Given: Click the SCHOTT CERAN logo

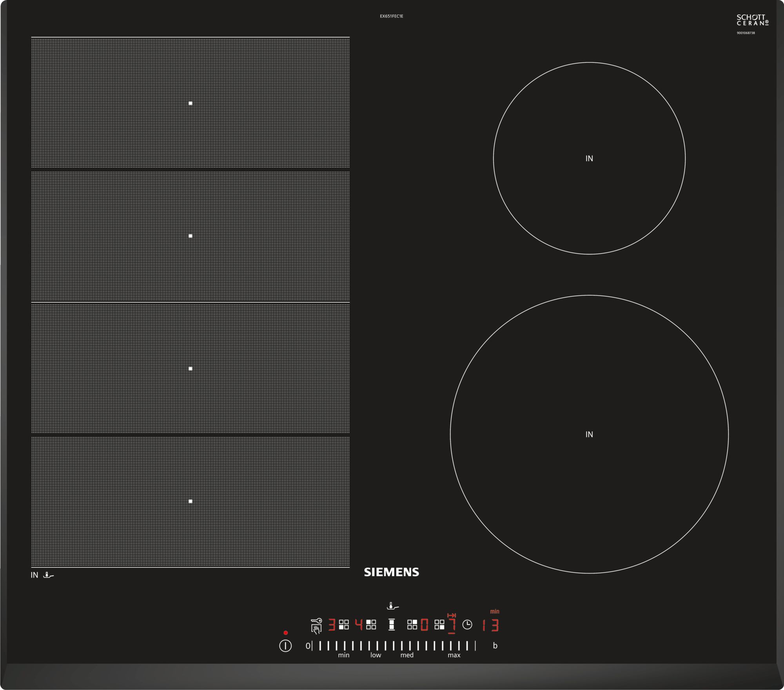Looking at the screenshot, I should coord(752,20).
